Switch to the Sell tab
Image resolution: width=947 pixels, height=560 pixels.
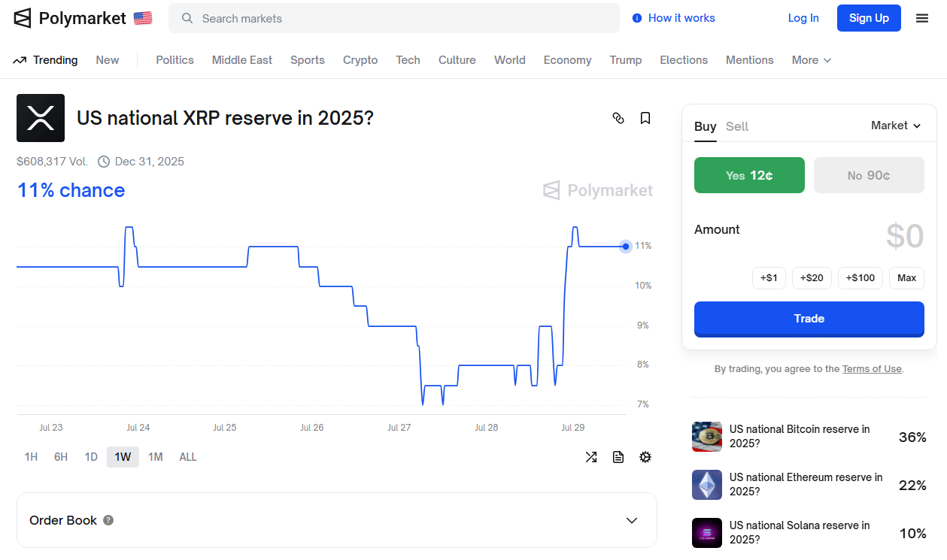[737, 126]
